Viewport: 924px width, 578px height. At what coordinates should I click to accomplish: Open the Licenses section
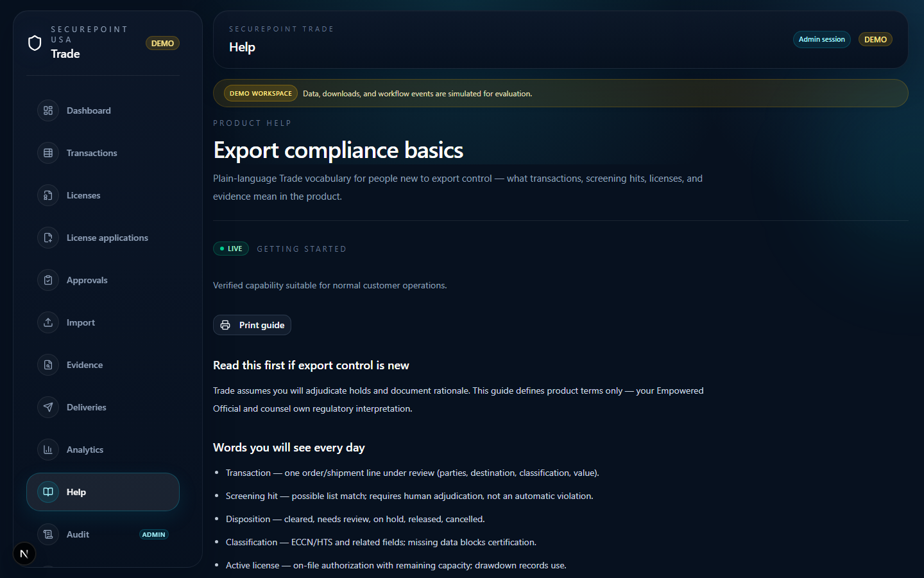click(x=103, y=195)
